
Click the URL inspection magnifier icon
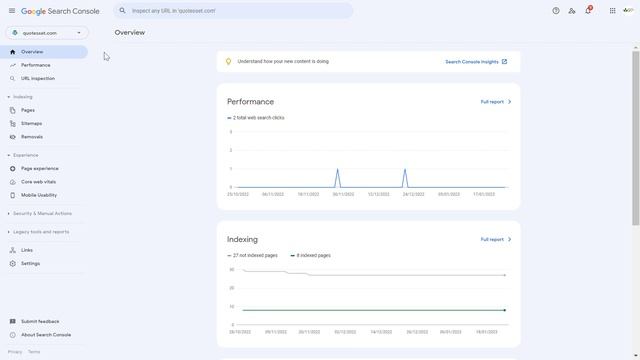click(13, 78)
